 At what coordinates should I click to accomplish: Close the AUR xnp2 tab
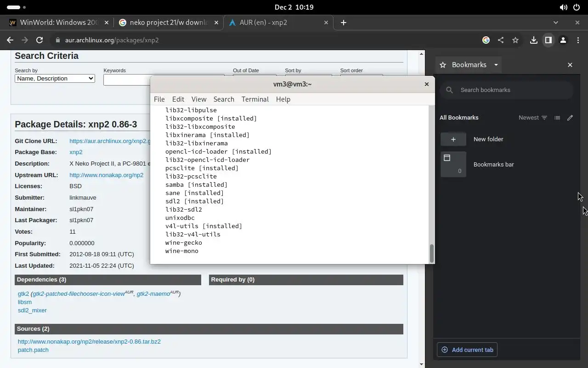[327, 23]
